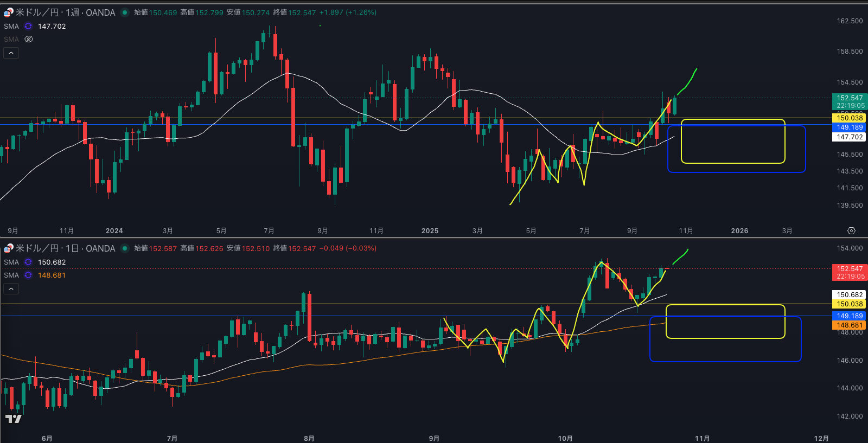Viewport: 868px width, 443px height.
Task: Open chart settings gear in weekly pane
Action: point(851,230)
